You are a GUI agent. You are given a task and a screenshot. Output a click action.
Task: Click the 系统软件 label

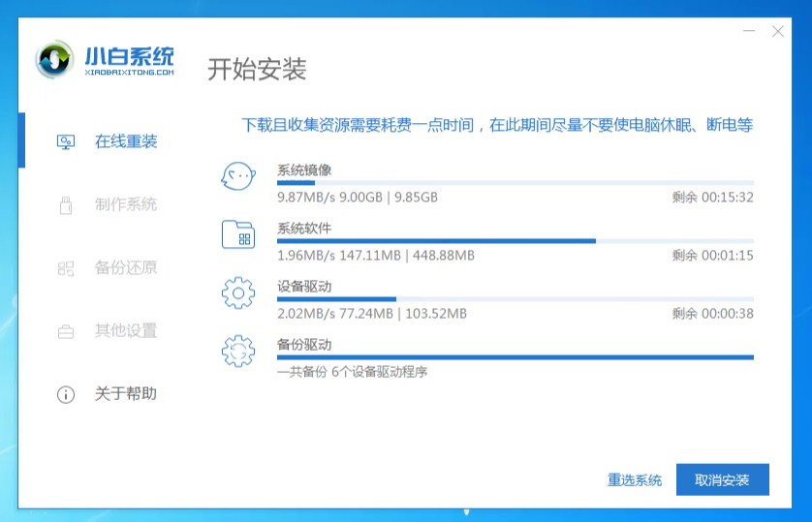point(304,229)
